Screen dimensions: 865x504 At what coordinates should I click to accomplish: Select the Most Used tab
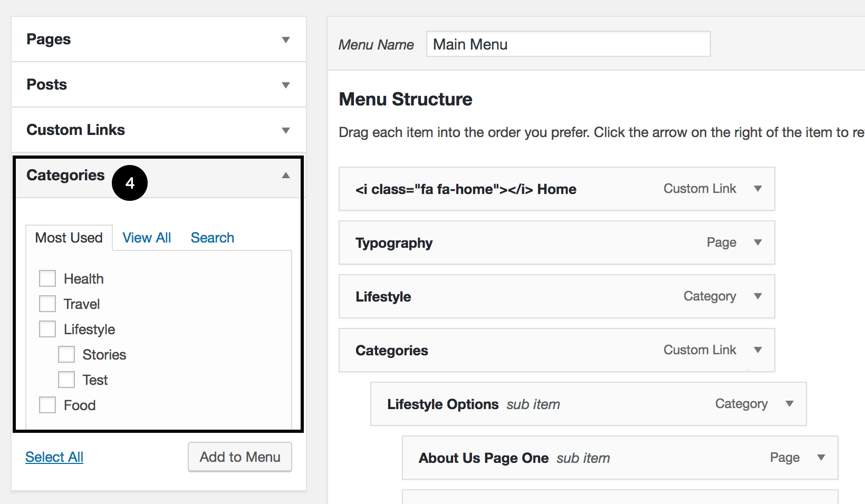coord(69,237)
